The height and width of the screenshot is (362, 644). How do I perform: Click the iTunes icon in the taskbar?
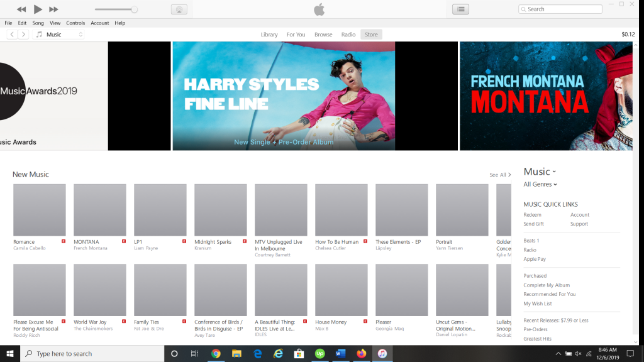[382, 353]
